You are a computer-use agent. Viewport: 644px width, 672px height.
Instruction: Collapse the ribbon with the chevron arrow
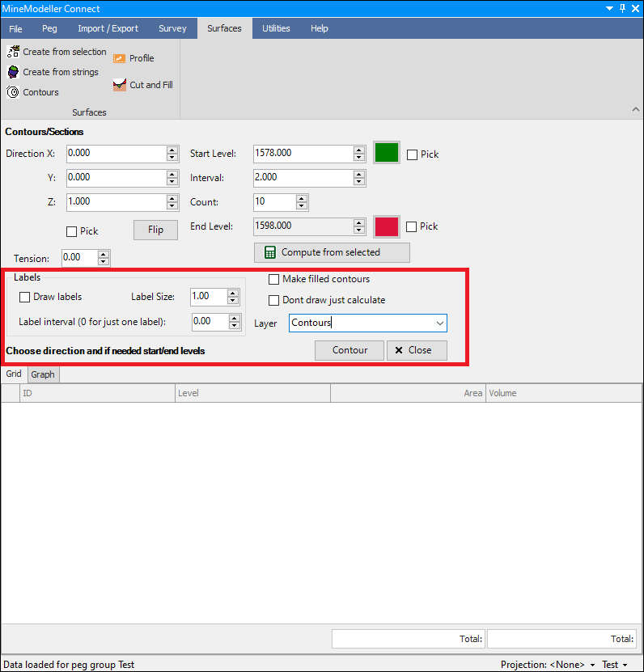pyautogui.click(x=634, y=109)
